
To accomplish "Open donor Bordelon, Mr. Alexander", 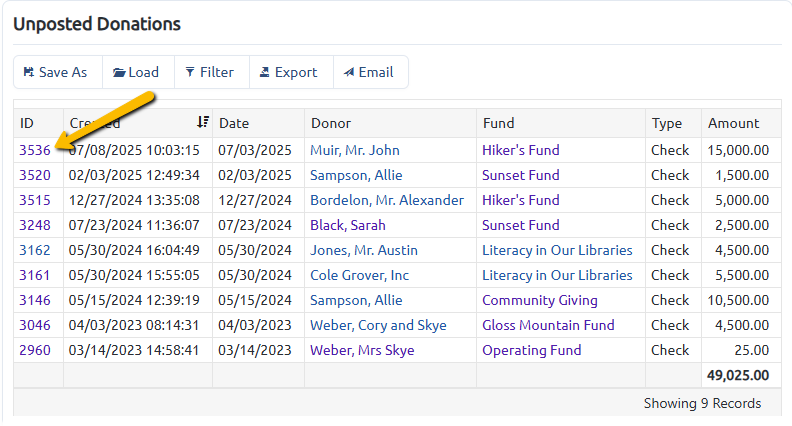I will click(387, 200).
